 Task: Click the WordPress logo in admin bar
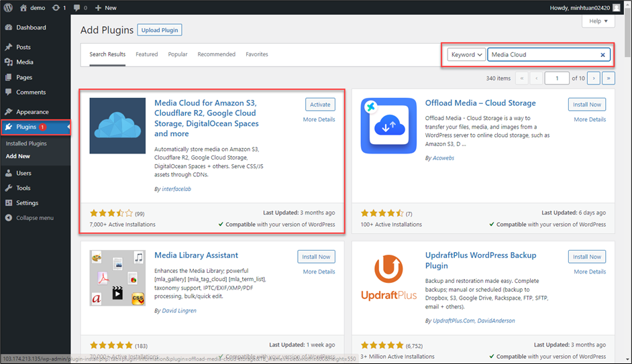pyautogui.click(x=8, y=8)
